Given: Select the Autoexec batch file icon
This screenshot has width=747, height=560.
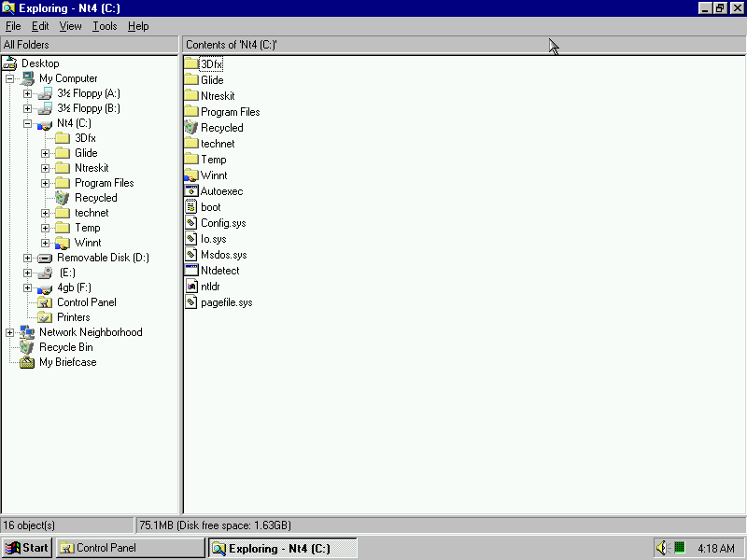Looking at the screenshot, I should click(191, 191).
